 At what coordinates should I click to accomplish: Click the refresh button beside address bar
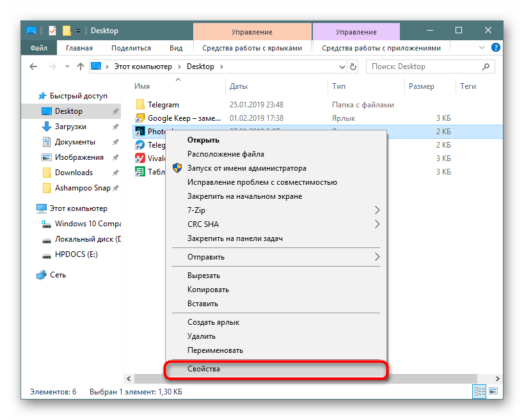click(353, 66)
